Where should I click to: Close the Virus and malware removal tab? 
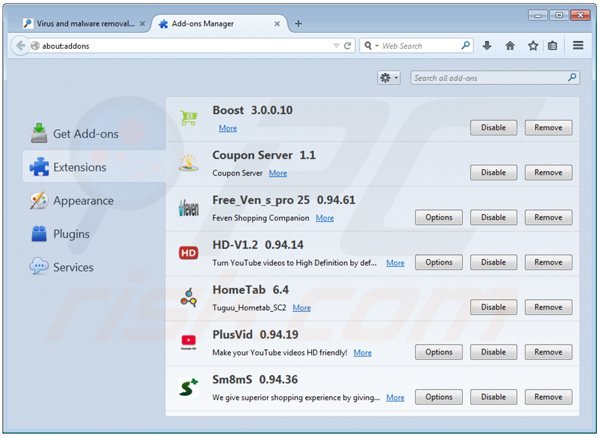[x=142, y=24]
